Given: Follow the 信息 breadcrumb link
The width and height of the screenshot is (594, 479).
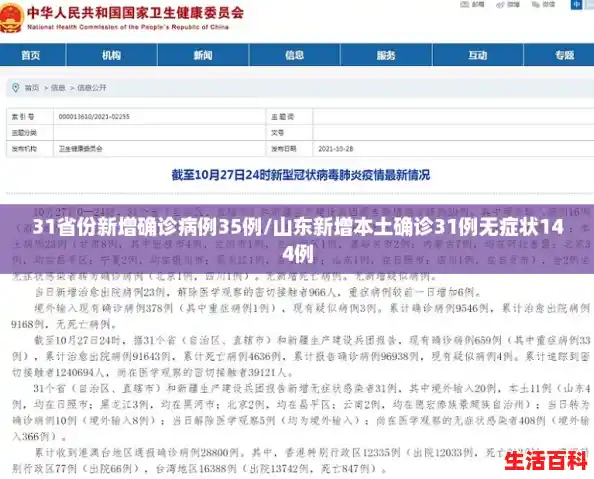Looking at the screenshot, I should point(58,88).
